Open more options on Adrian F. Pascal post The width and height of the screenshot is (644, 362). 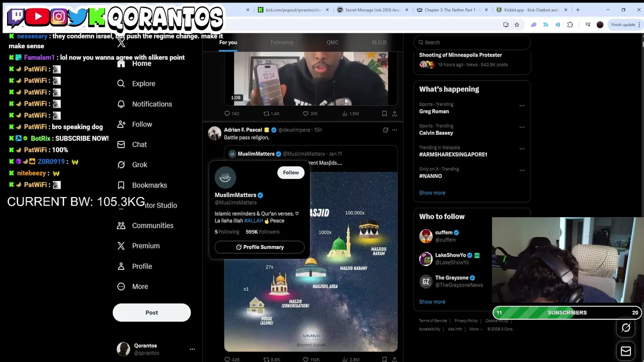pos(394,130)
